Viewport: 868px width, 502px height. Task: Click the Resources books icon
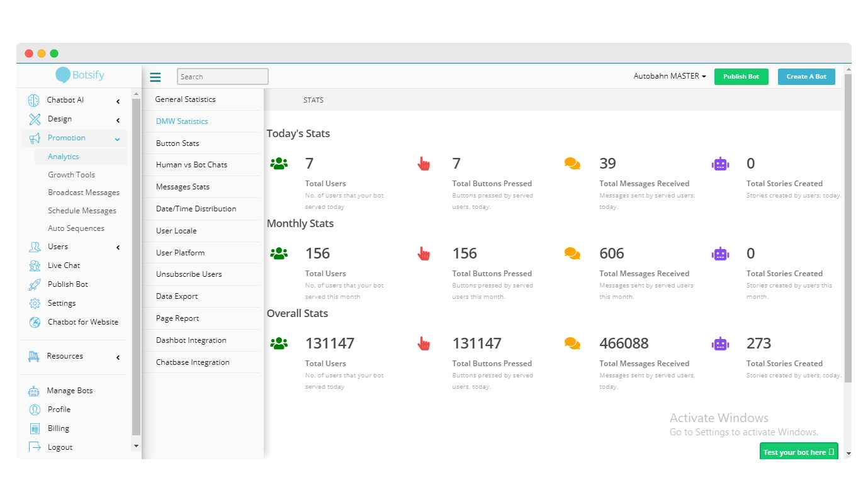click(34, 357)
